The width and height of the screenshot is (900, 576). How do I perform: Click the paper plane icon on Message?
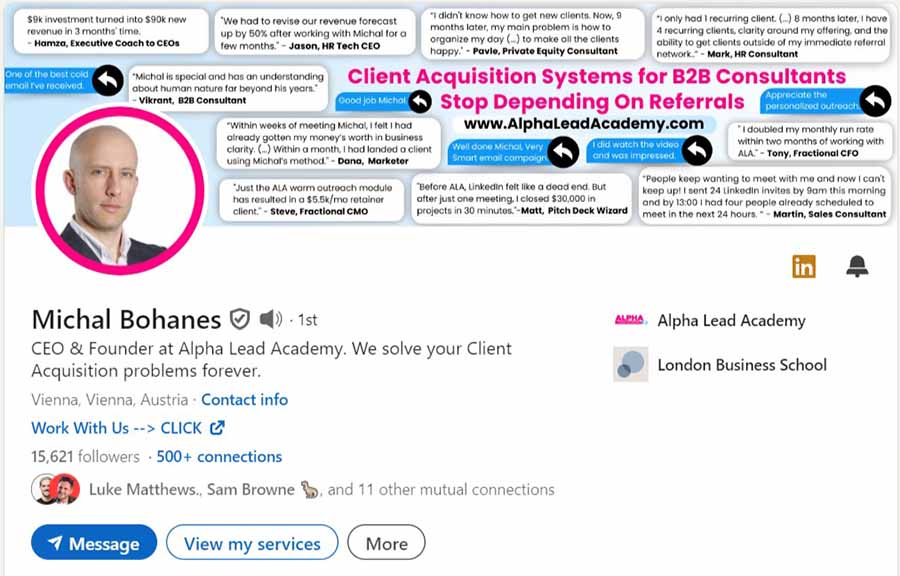[57, 543]
